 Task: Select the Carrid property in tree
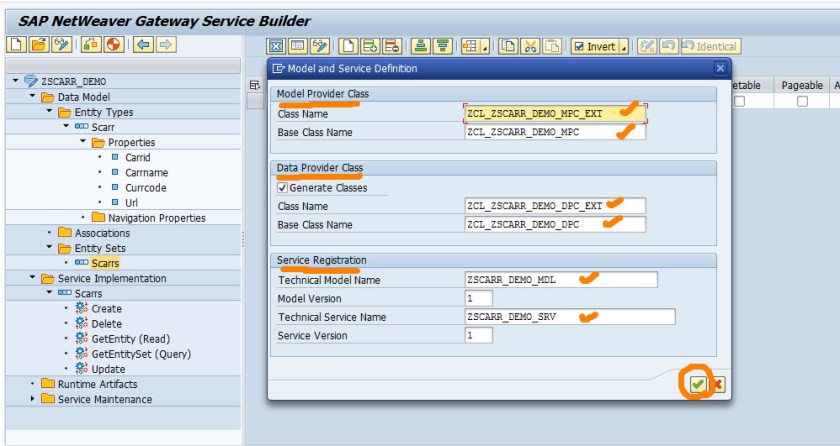point(138,157)
